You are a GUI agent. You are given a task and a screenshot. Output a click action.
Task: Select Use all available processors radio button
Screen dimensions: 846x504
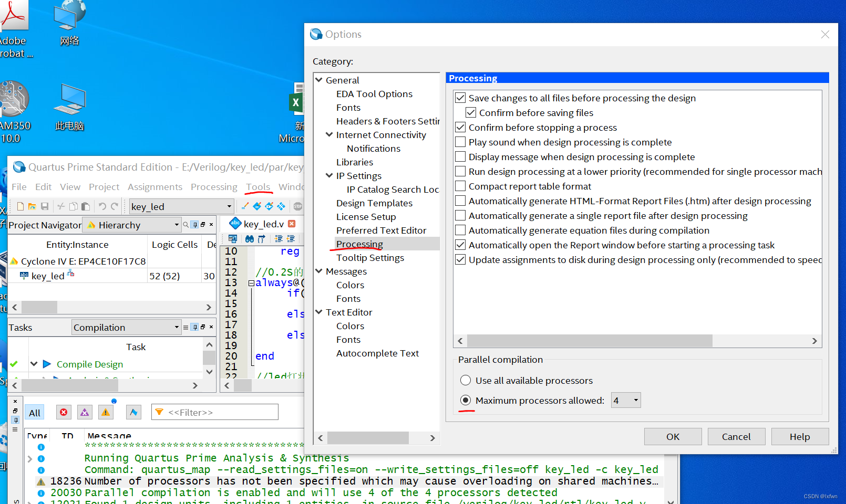tap(466, 381)
